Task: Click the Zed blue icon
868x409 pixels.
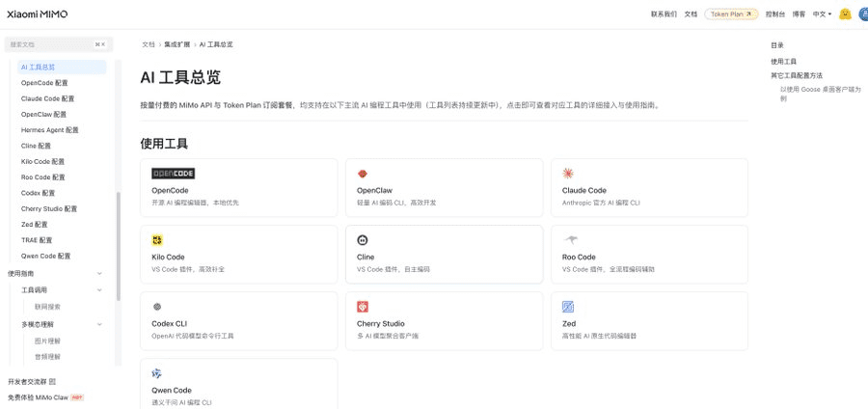Action: [568, 307]
